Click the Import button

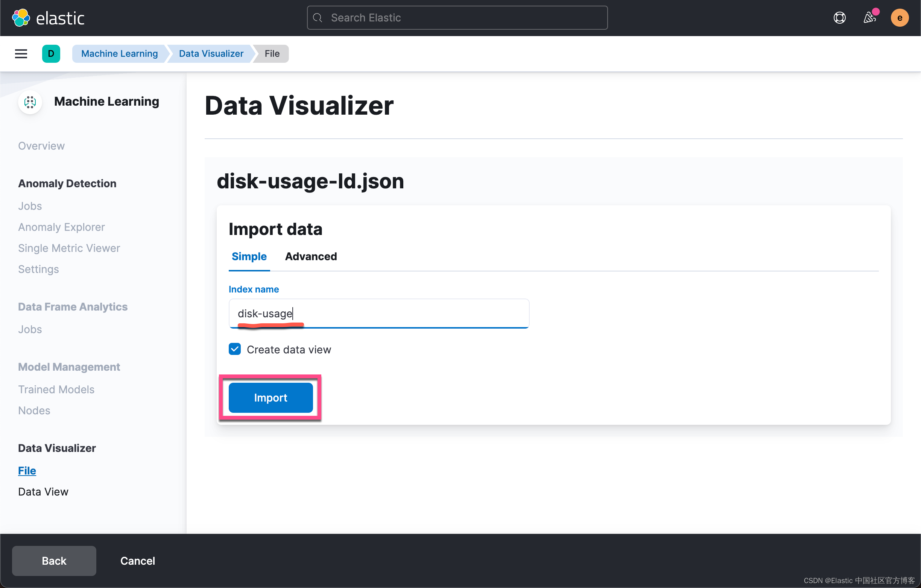271,398
